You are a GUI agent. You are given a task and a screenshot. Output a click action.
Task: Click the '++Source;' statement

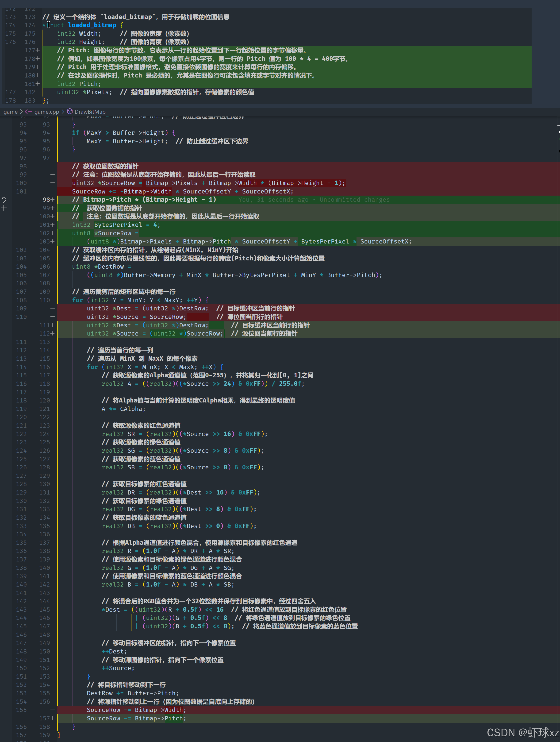tap(118, 668)
